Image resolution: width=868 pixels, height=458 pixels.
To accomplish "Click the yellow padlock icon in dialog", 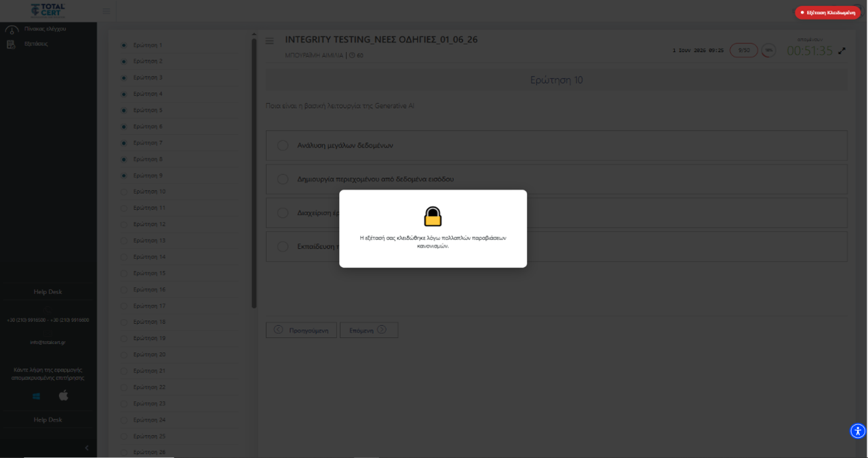I will pos(433,217).
